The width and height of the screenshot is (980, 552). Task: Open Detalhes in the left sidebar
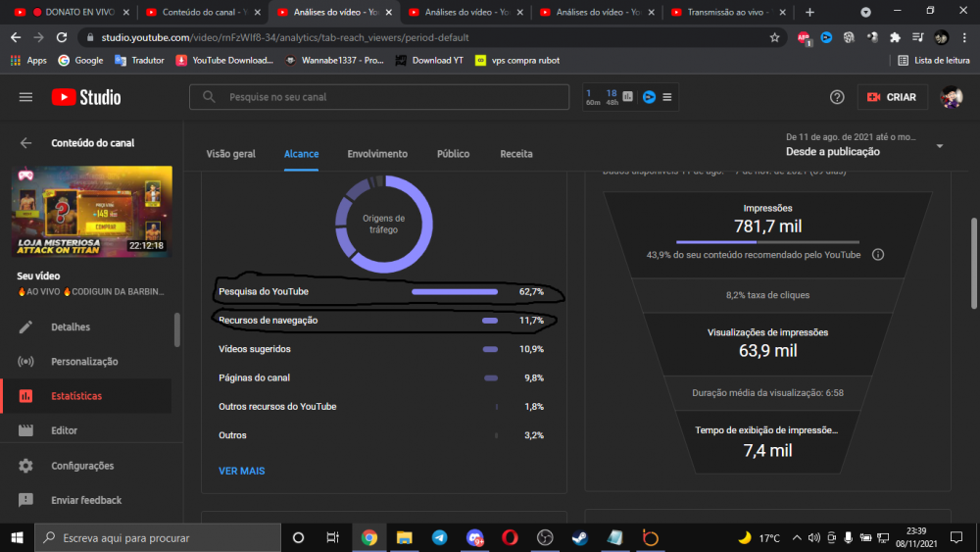pos(71,326)
